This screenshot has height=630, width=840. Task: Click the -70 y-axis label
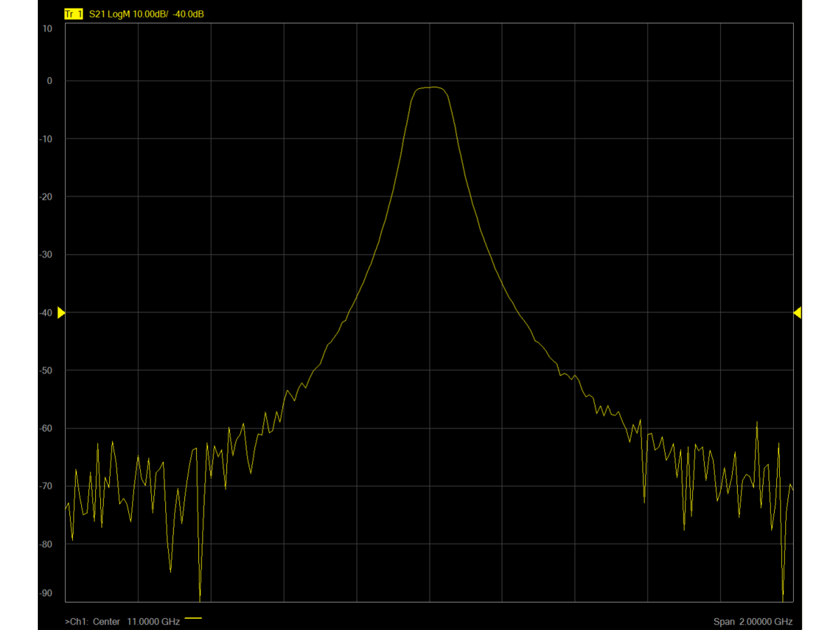(46, 486)
